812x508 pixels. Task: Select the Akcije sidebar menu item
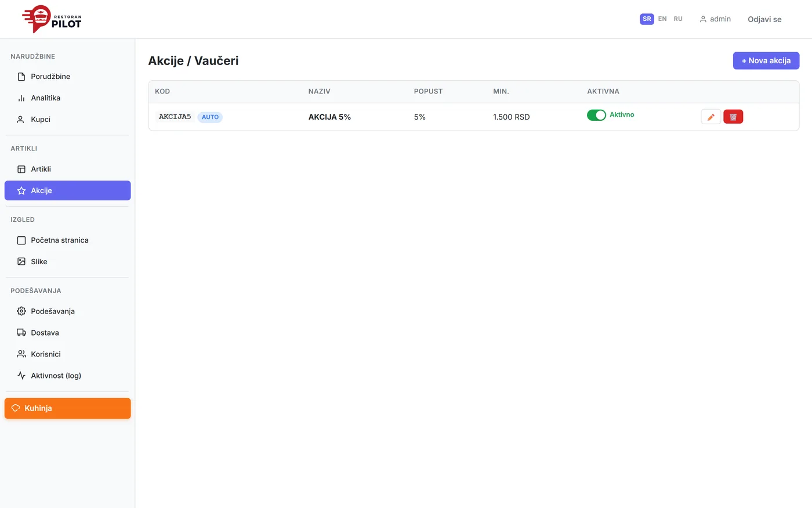pyautogui.click(x=68, y=190)
